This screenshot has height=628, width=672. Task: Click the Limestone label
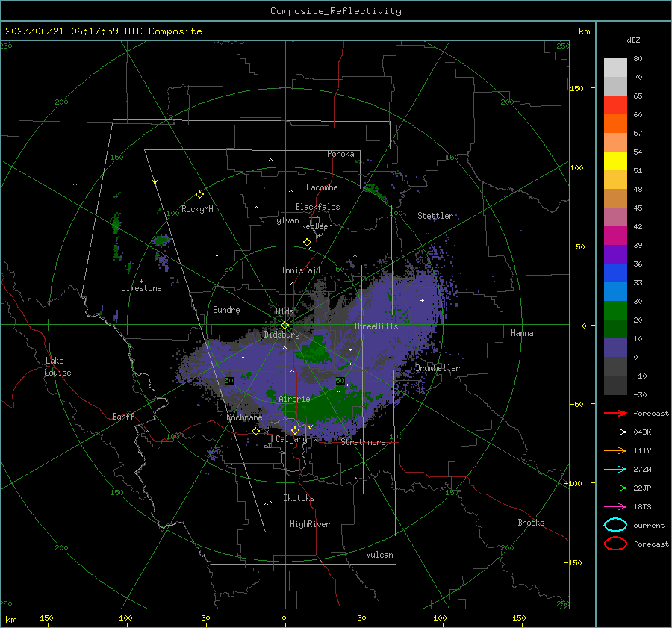[141, 288]
